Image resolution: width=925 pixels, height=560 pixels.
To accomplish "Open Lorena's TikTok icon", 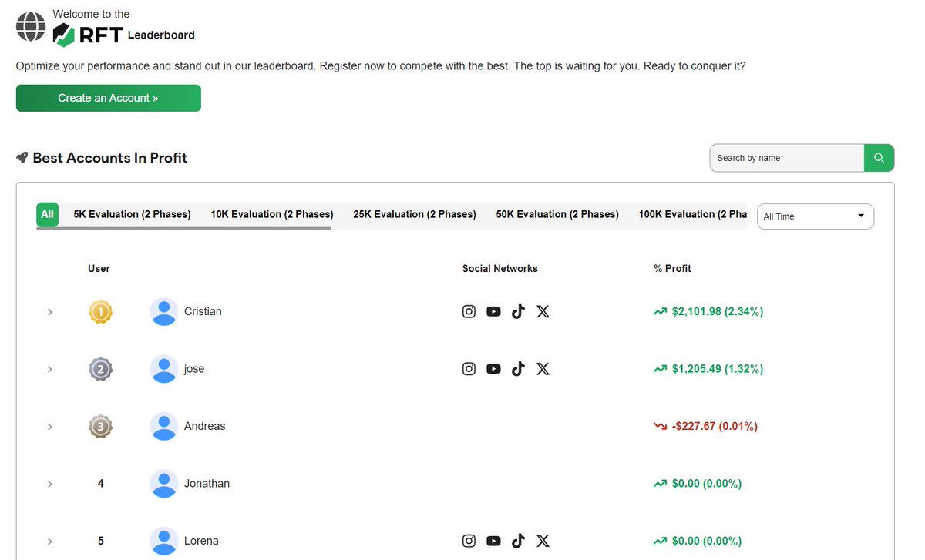I will click(x=518, y=541).
